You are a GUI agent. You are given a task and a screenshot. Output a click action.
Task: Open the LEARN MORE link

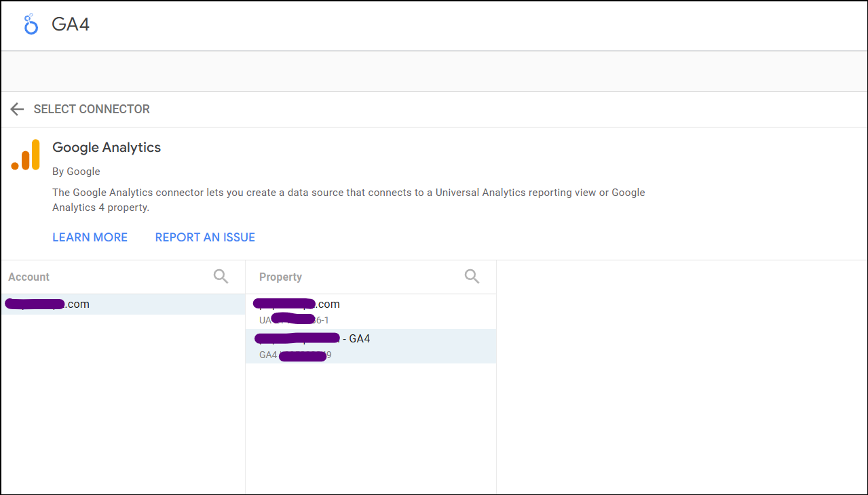90,237
